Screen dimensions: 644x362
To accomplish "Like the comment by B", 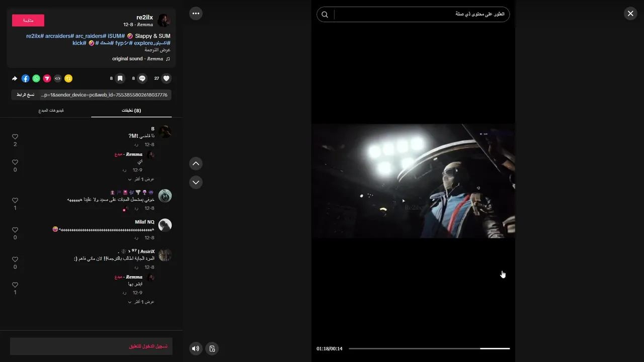I will 15,137.
